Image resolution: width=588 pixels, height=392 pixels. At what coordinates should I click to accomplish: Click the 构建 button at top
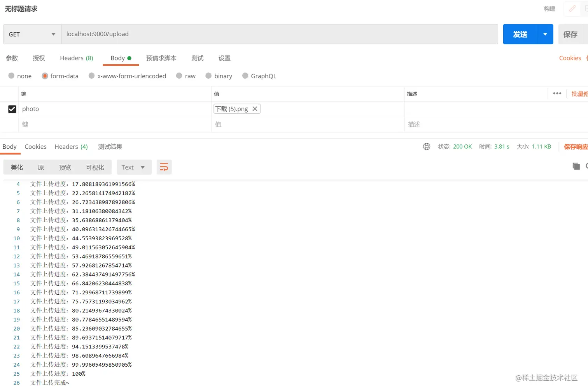(x=549, y=9)
